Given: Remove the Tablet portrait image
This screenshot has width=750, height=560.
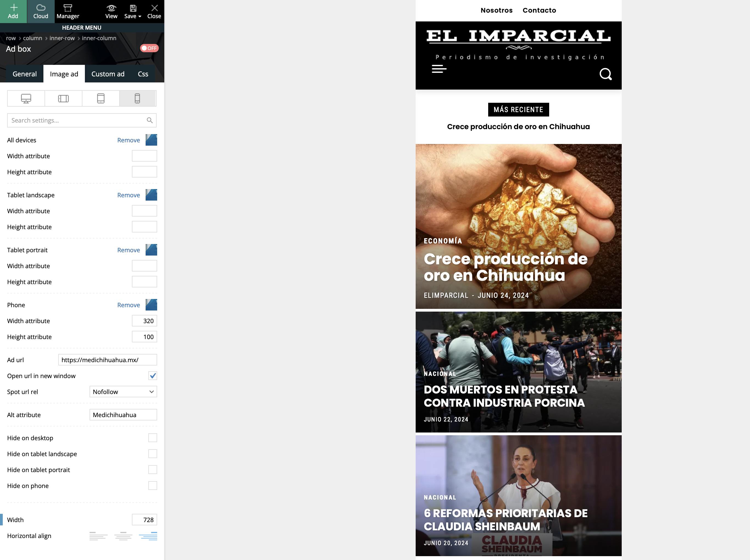Looking at the screenshot, I should click(129, 250).
